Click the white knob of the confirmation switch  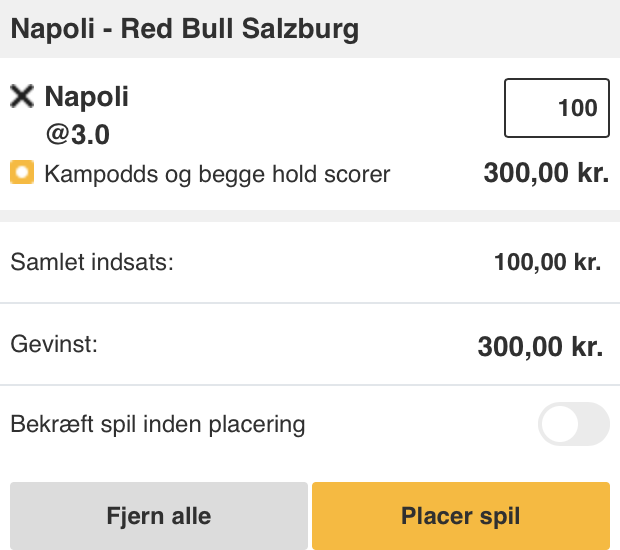point(560,424)
